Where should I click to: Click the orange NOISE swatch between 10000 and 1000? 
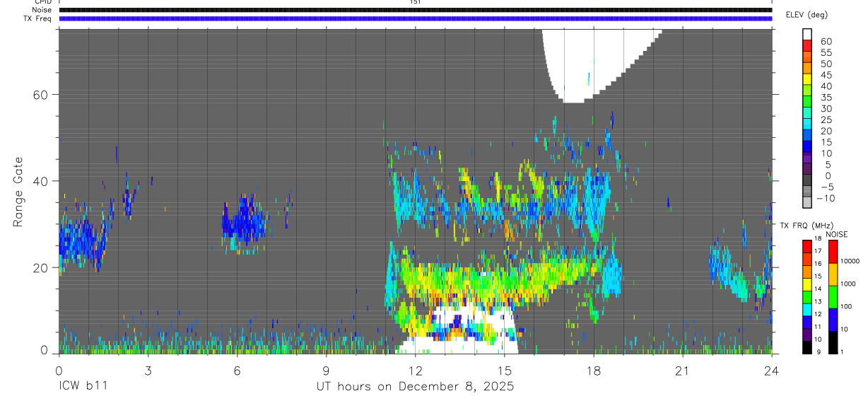[x=833, y=274]
